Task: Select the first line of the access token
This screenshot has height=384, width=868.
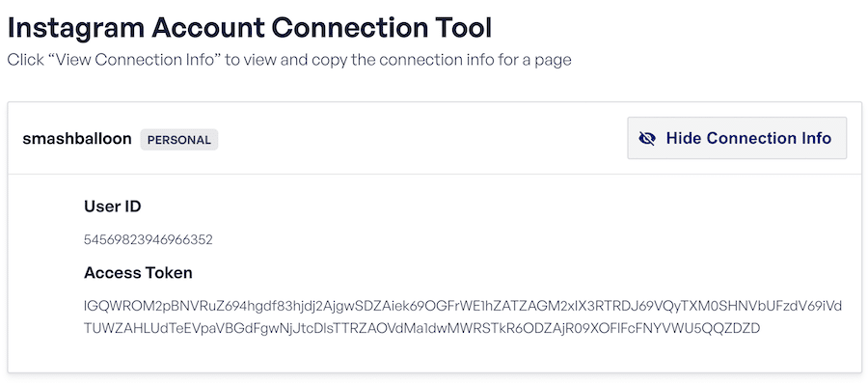Action: pyautogui.click(x=463, y=307)
